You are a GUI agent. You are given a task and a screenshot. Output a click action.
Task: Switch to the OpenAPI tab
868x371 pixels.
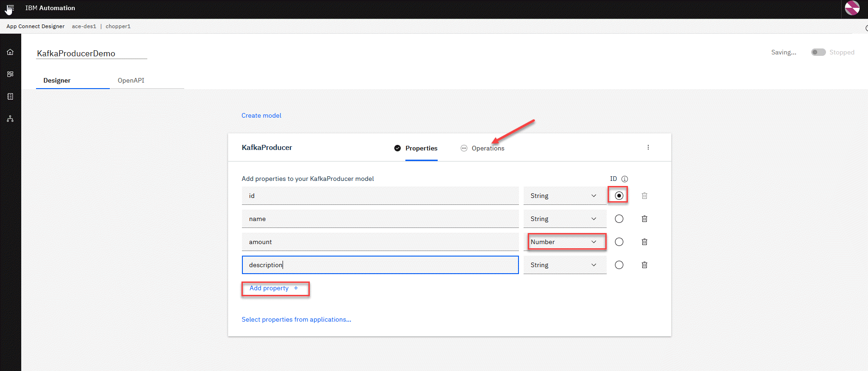(131, 80)
